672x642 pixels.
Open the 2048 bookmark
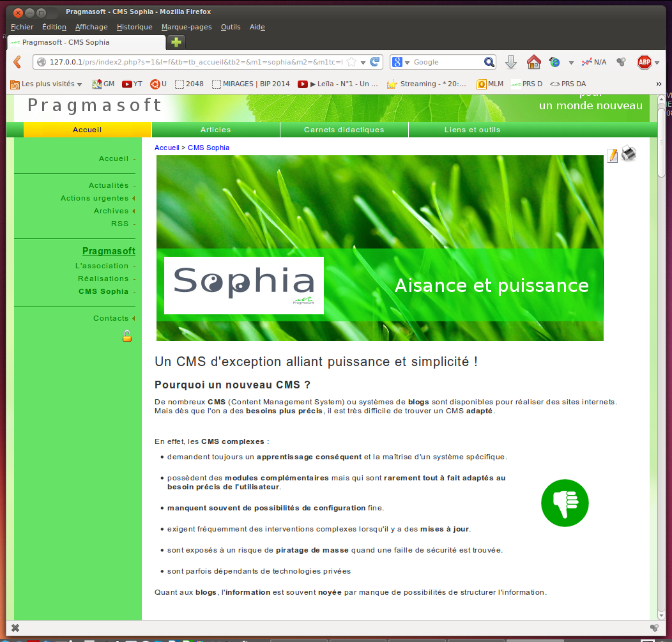point(189,84)
